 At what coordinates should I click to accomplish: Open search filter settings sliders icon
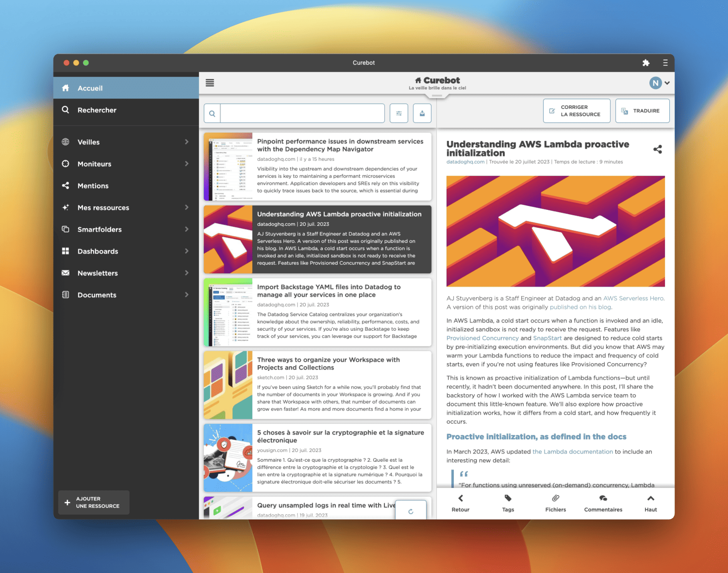coord(399,113)
